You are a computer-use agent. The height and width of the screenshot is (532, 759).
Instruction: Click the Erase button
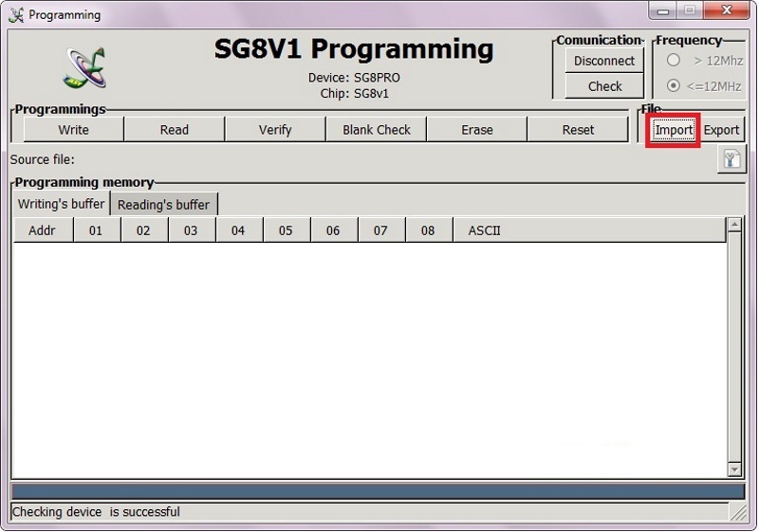tap(477, 130)
